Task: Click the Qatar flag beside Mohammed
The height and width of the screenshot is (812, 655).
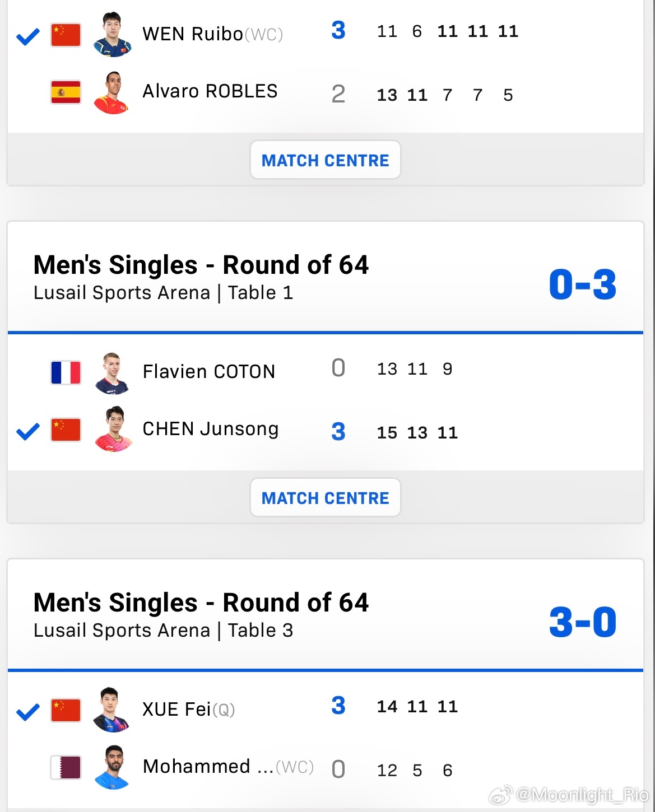Action: click(66, 767)
